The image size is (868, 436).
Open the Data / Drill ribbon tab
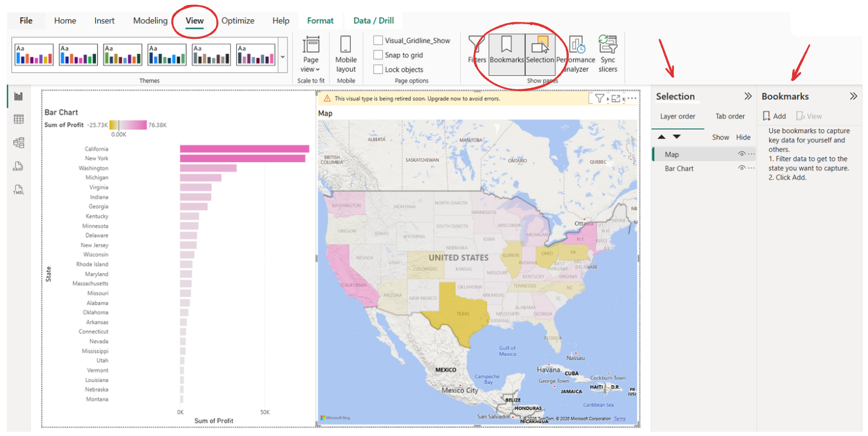[374, 21]
